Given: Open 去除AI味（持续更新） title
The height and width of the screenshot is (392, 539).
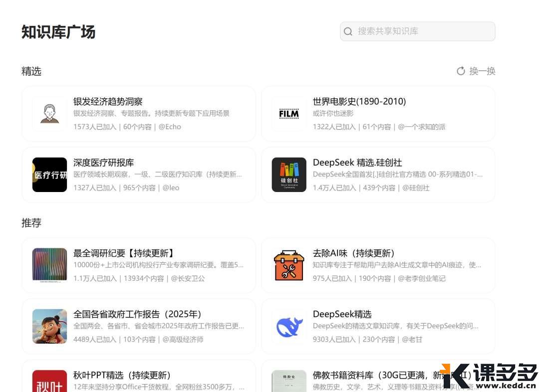Looking at the screenshot, I should pos(353,253).
